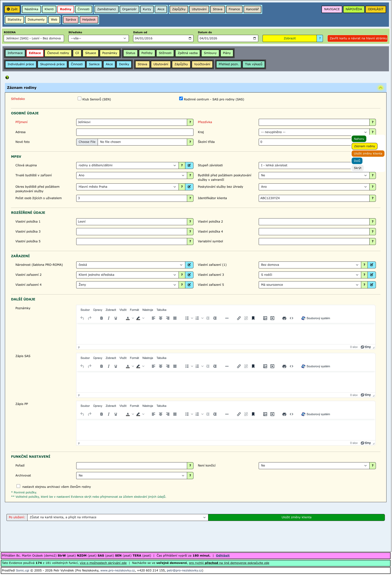
Task: Go to Nástěnka in the top navigation
Action: pos(31,9)
